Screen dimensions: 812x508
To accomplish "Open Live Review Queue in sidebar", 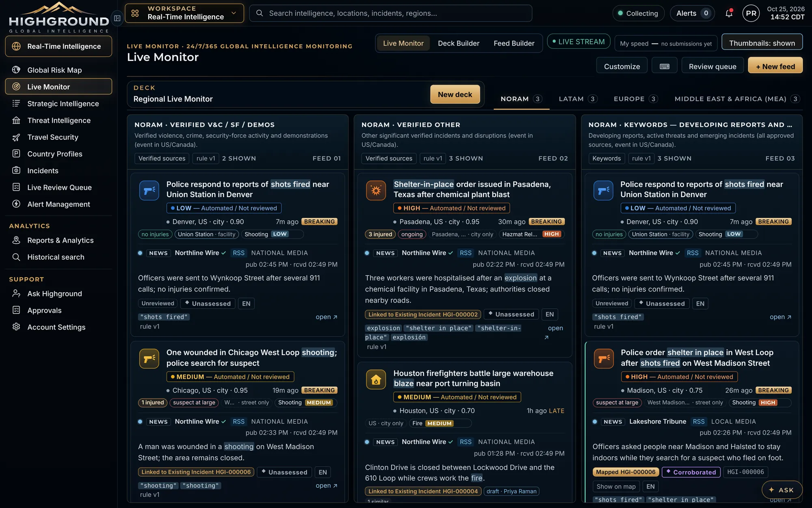I will 58,187.
